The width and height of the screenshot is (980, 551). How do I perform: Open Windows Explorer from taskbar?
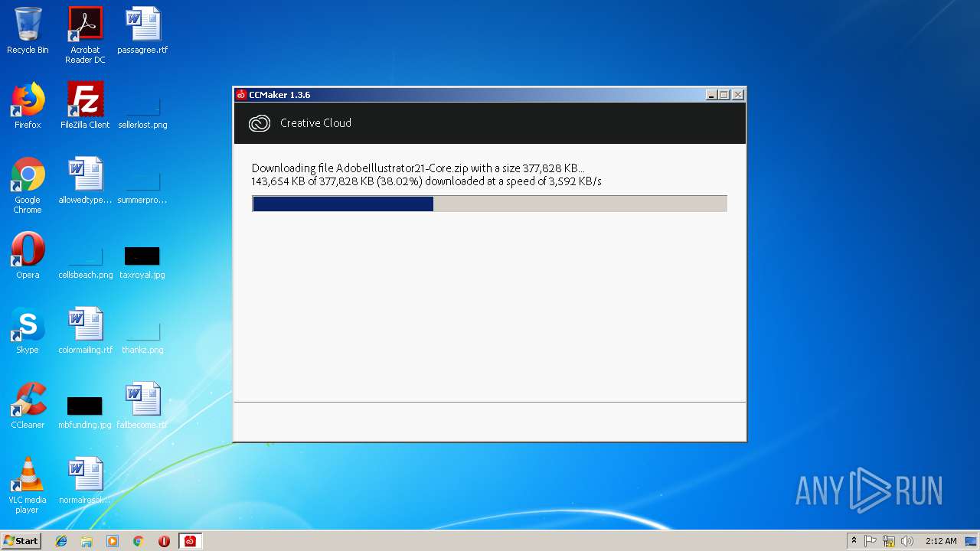click(87, 541)
